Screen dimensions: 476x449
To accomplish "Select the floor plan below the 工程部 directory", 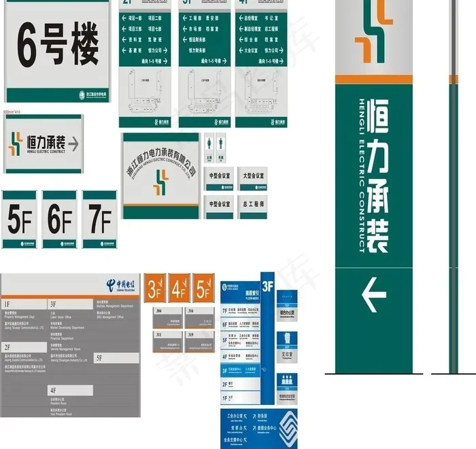I will click(x=204, y=92).
